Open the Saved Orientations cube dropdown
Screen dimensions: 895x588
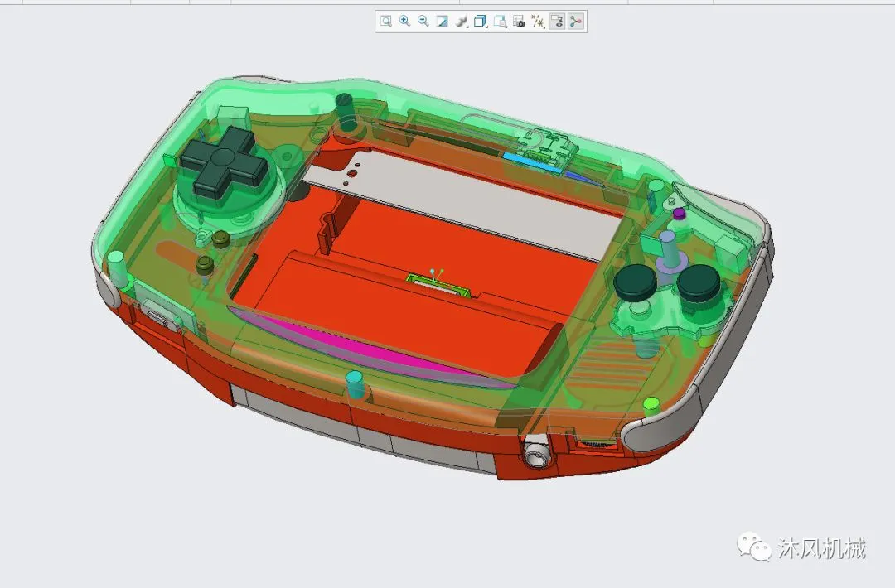click(481, 21)
